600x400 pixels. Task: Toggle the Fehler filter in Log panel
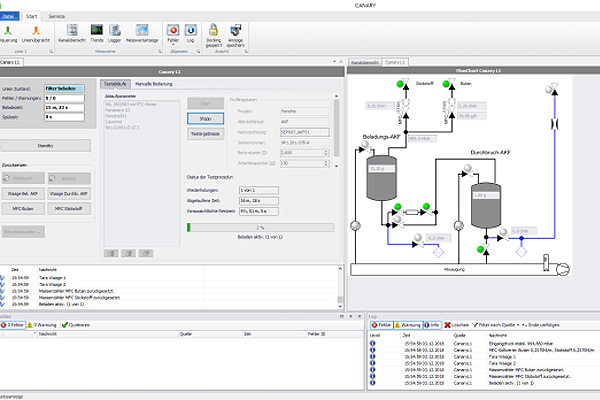click(381, 325)
